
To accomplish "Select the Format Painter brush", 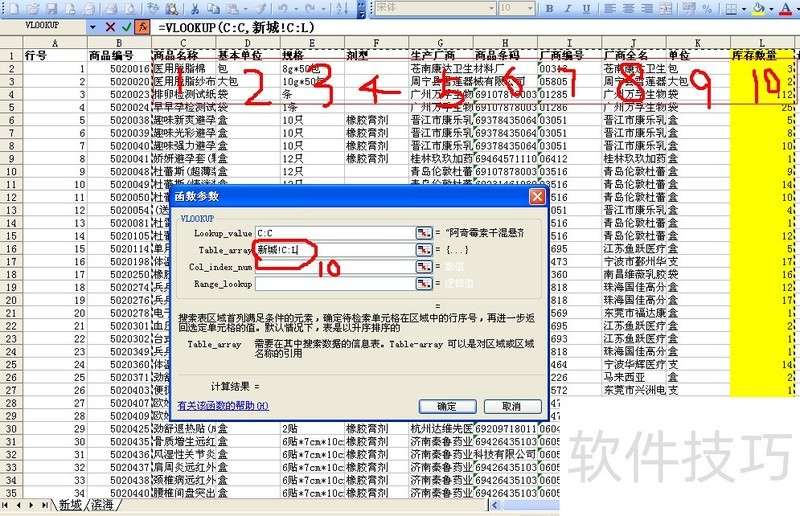I will point(260,9).
